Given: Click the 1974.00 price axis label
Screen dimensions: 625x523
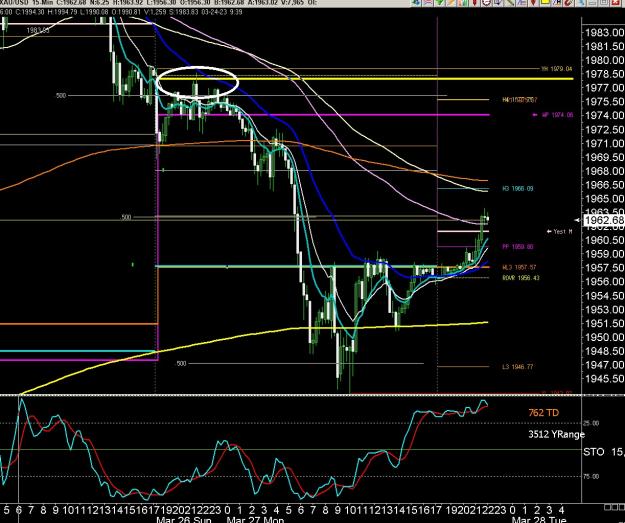Looking at the screenshot, I should (604, 116).
